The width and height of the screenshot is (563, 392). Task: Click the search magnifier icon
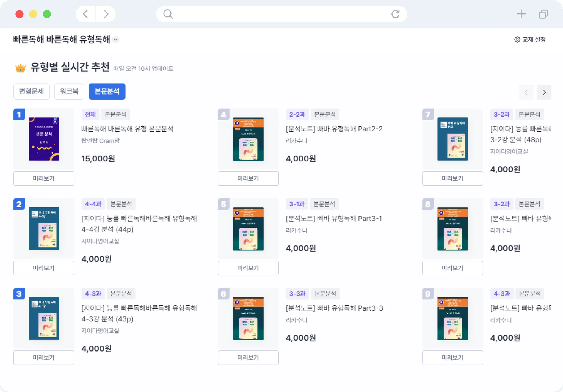168,14
